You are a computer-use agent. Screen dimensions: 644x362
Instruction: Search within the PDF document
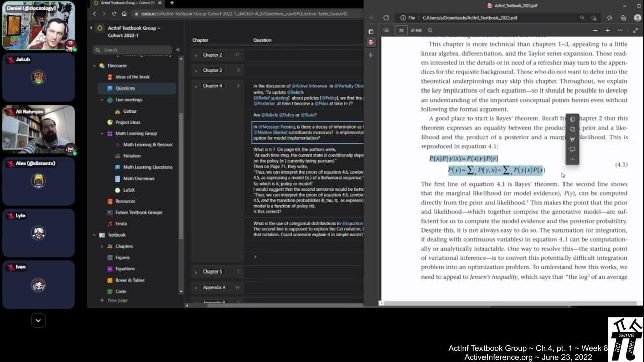(x=430, y=30)
